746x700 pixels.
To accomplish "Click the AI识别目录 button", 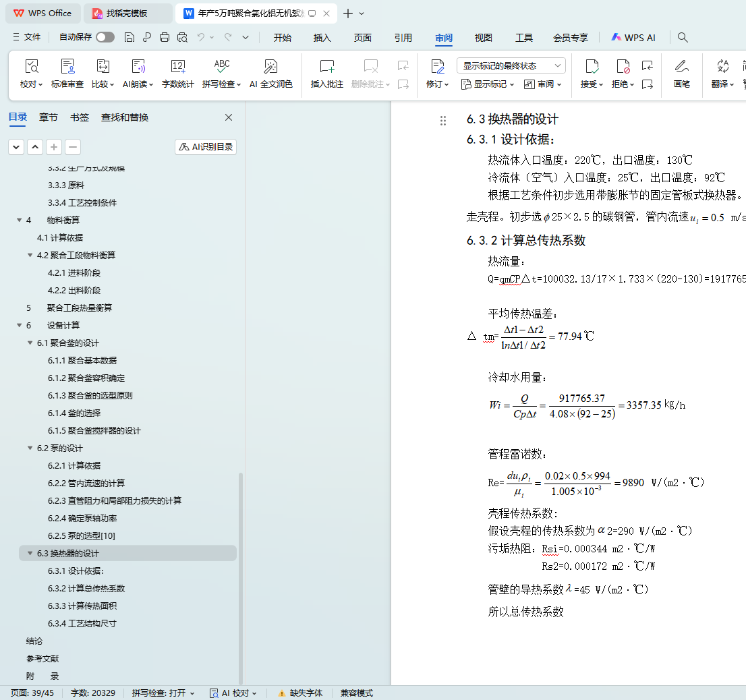I will (x=206, y=147).
